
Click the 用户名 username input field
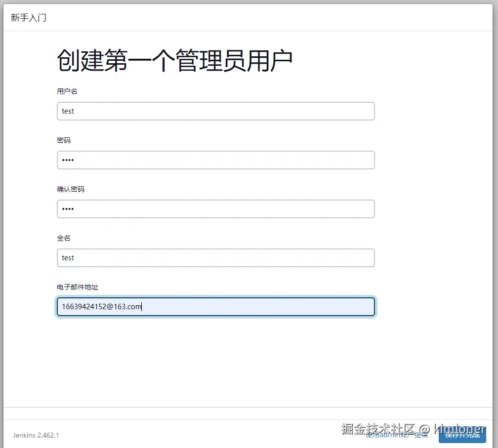pyautogui.click(x=215, y=111)
